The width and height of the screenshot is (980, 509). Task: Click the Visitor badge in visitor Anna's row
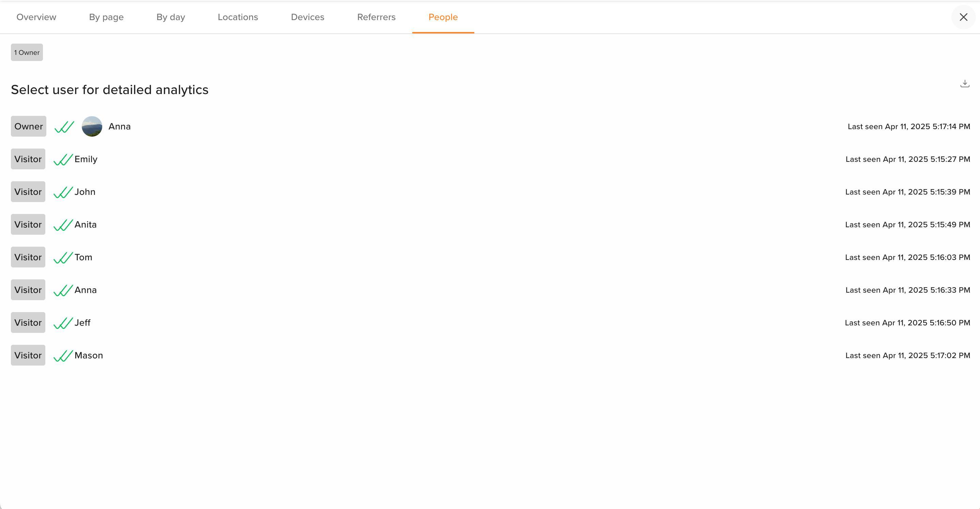(28, 290)
